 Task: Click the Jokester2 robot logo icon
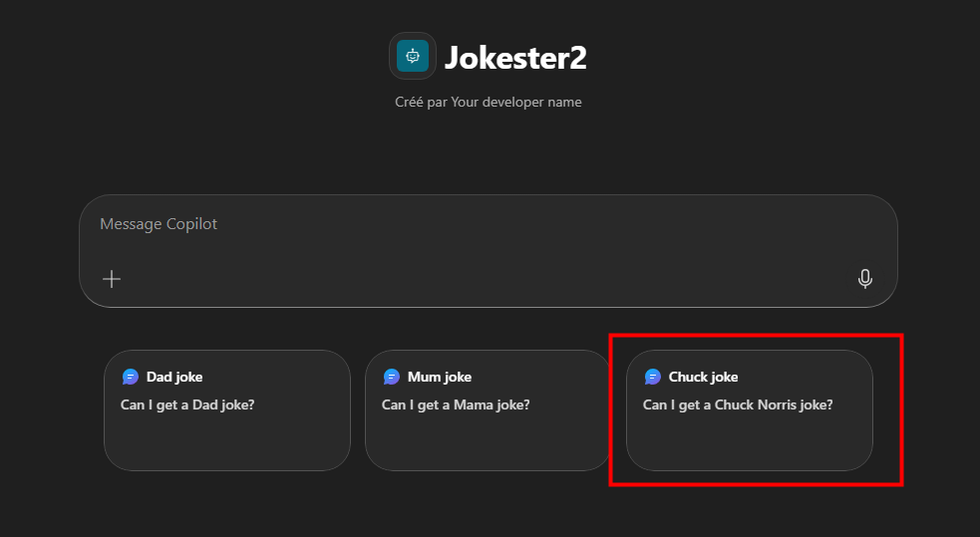click(412, 56)
